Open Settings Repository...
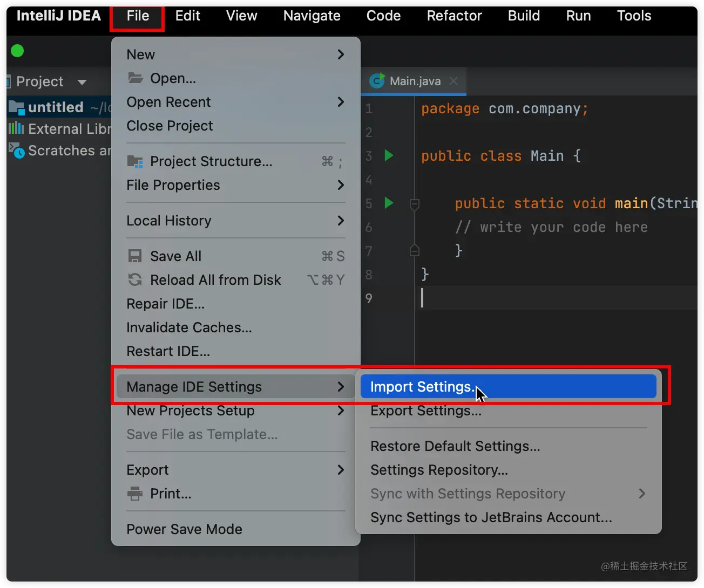The image size is (704, 588). (439, 470)
